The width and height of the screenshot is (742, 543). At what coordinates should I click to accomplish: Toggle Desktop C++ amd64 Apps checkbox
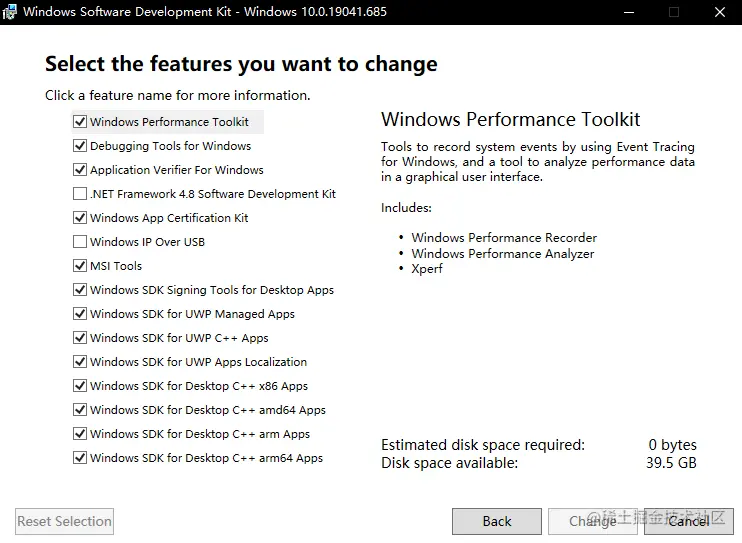coord(80,409)
